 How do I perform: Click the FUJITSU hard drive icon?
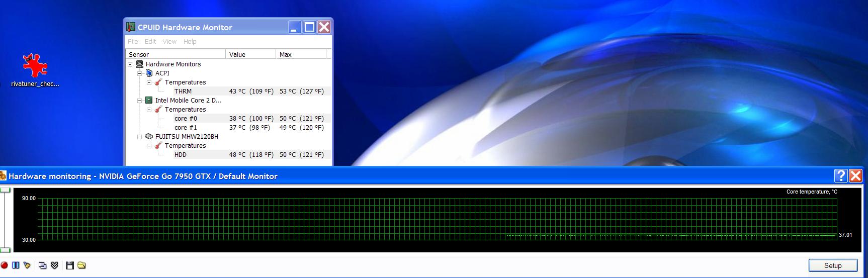pyautogui.click(x=149, y=136)
